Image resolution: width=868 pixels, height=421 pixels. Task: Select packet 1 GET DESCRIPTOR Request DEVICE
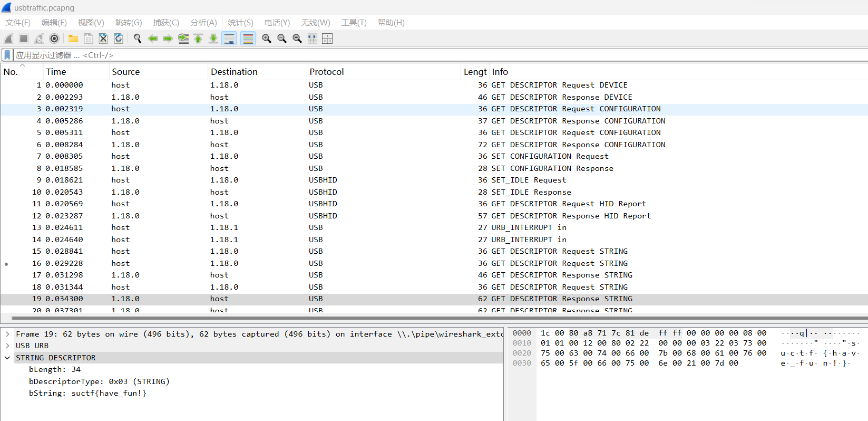434,85
